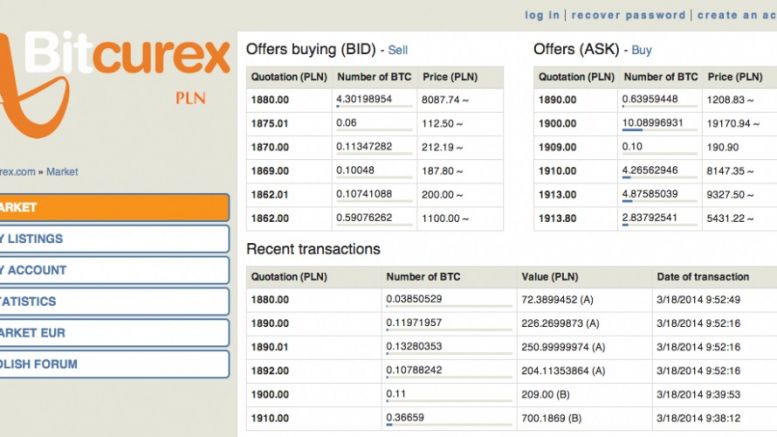Open the ACCOUNT menu item
Screen dimensions: 777x437
click(x=114, y=270)
